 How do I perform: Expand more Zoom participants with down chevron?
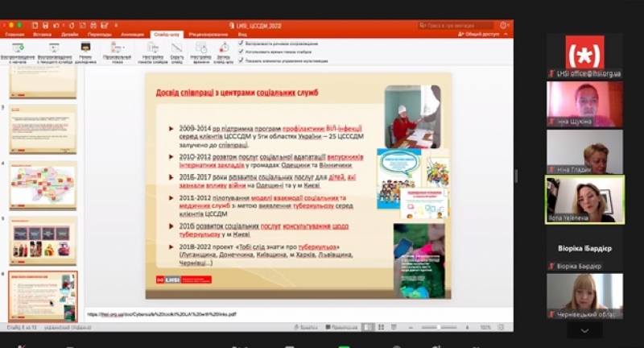tap(585, 331)
